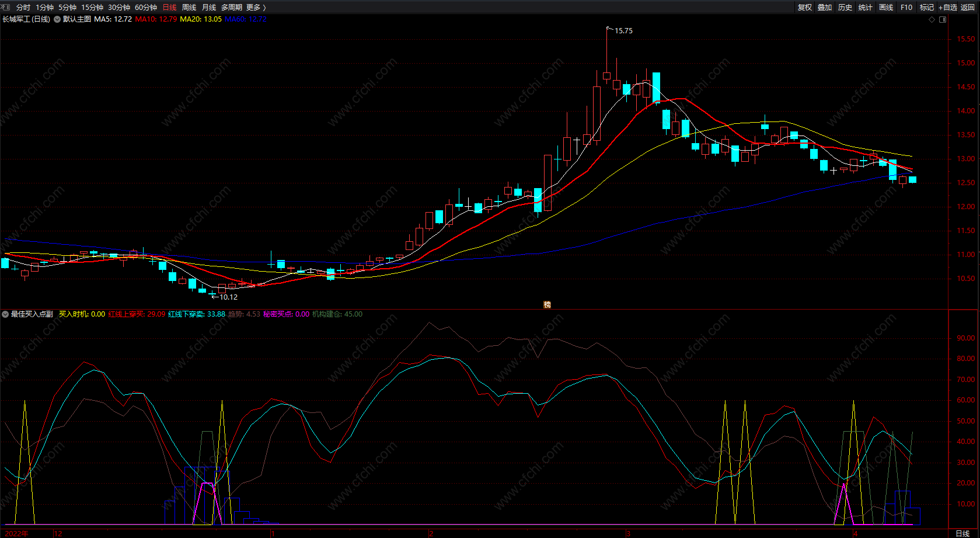Select the MA5: 12.72 legend label
This screenshot has width=980, height=538.
(113, 19)
